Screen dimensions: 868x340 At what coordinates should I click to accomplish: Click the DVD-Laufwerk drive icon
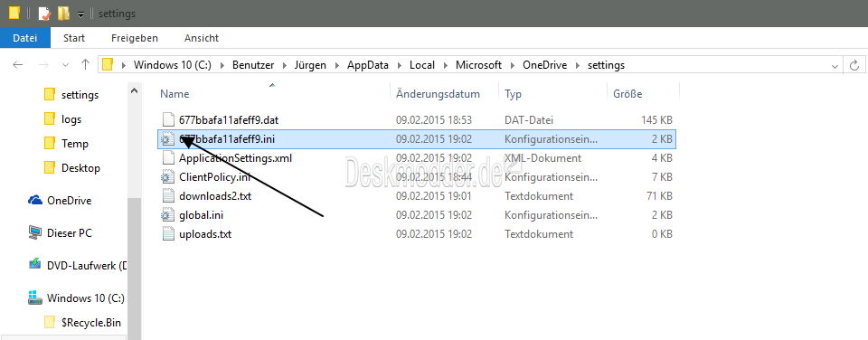(x=35, y=265)
